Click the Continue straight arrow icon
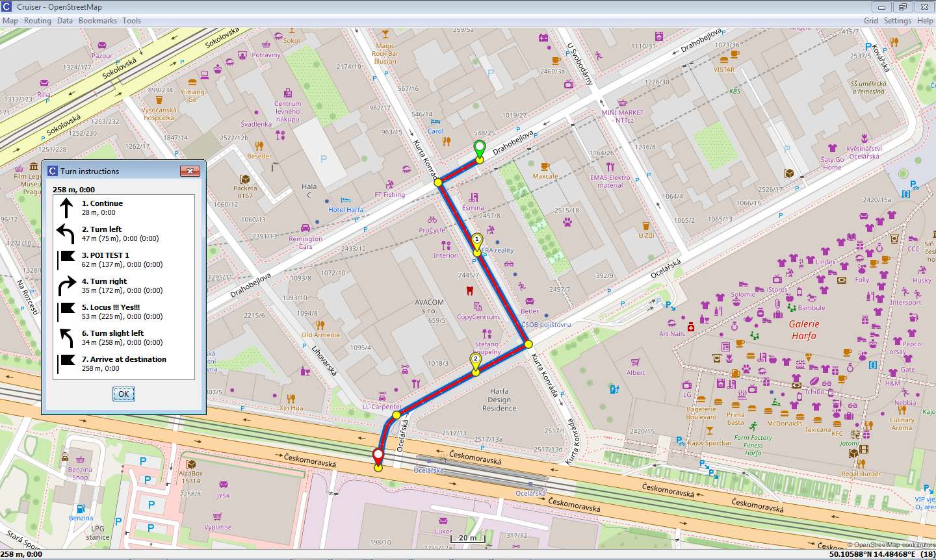Image resolution: width=936 pixels, height=560 pixels. click(66, 208)
